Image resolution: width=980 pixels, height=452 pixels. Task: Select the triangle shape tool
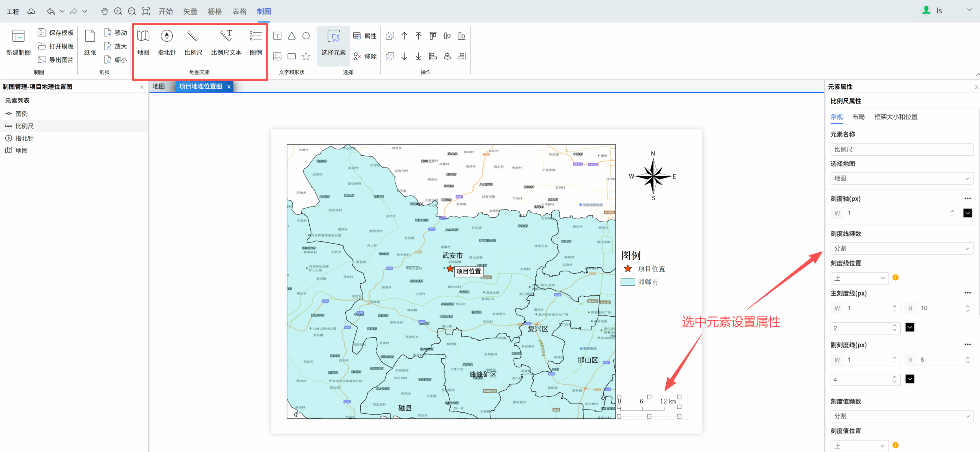(x=292, y=36)
